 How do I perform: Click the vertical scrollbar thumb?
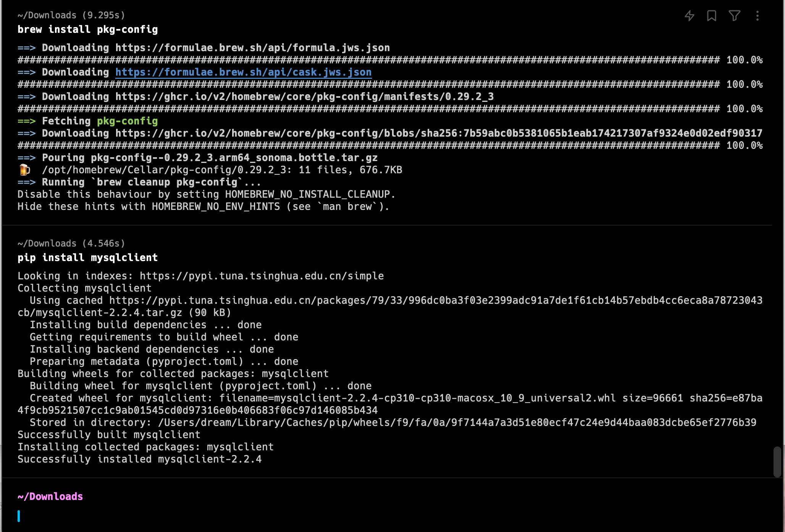pos(777,462)
